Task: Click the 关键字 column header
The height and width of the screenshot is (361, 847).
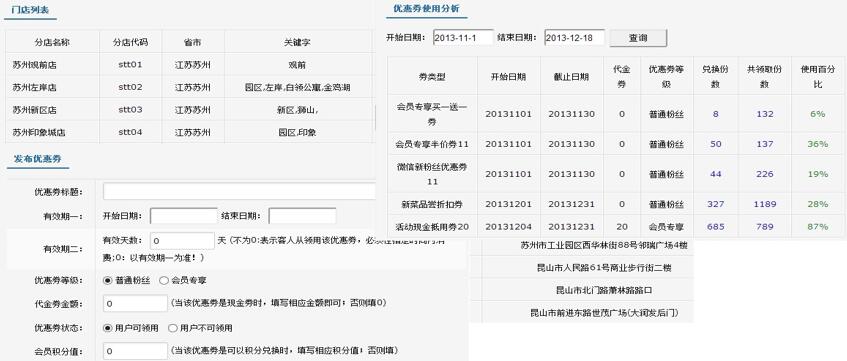Action: click(298, 42)
